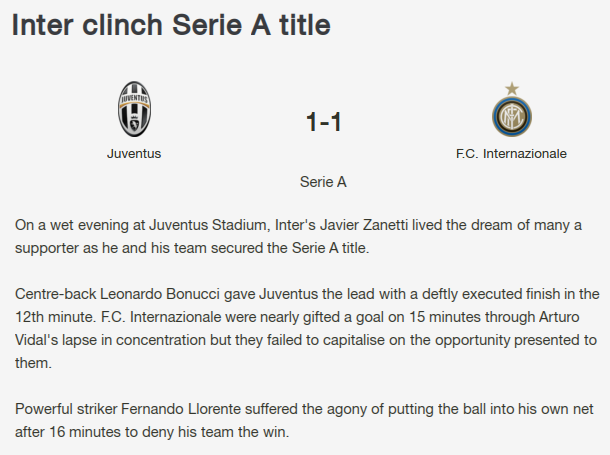Click the Serie A competition label below the score
The image size is (610, 455).
pyautogui.click(x=323, y=183)
